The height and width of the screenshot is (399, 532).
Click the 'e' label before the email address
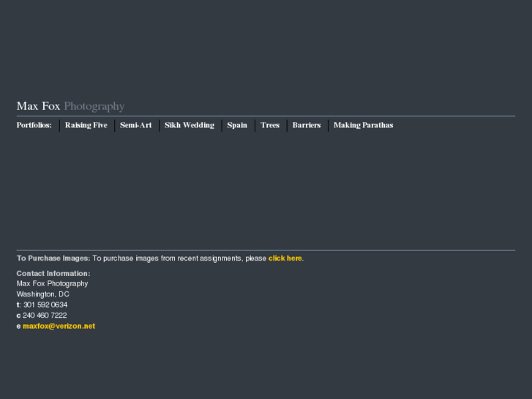pyautogui.click(x=18, y=327)
